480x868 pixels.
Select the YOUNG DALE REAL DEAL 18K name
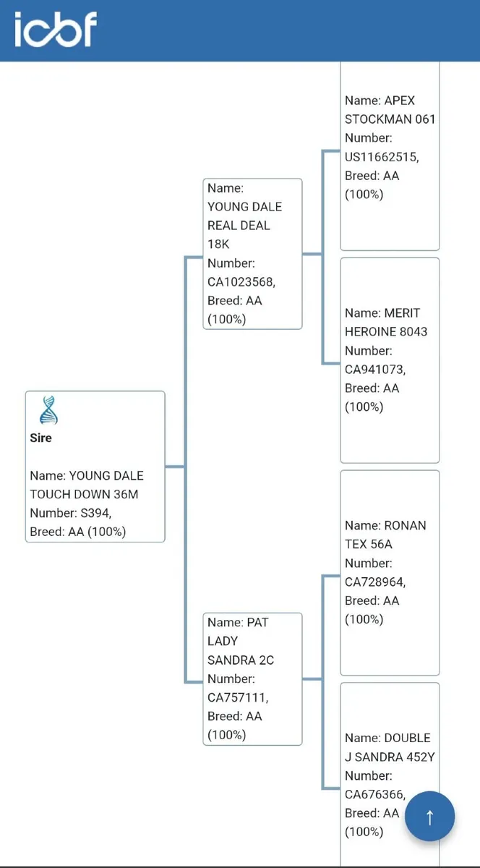click(x=244, y=225)
